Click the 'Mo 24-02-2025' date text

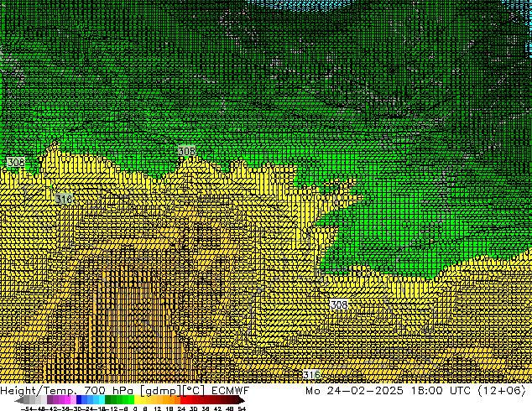point(355,390)
